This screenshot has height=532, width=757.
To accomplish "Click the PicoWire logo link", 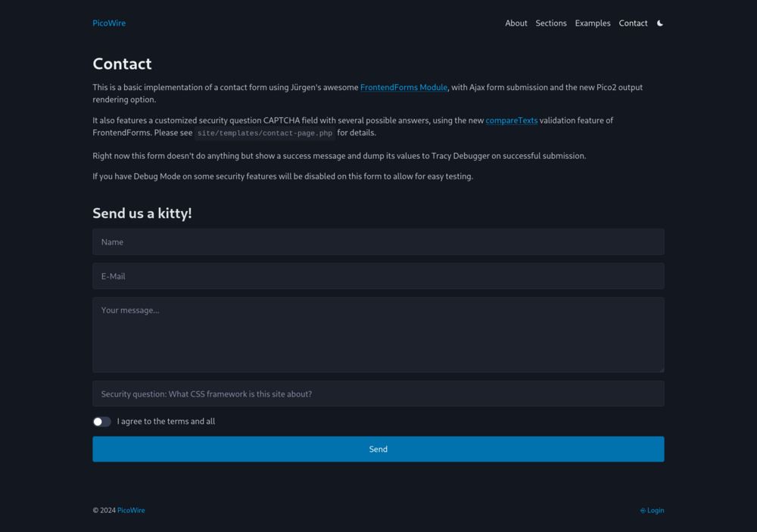I will (109, 23).
